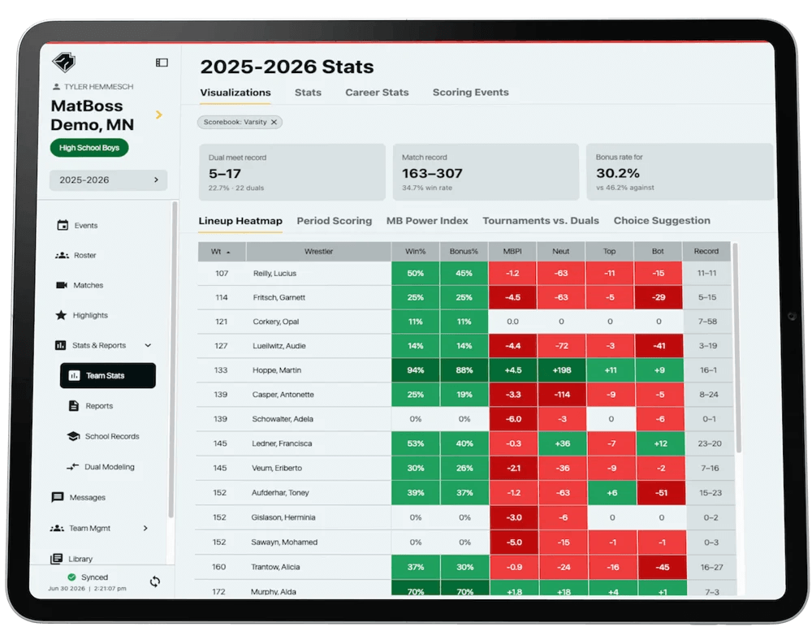Sort table by Wt column header
This screenshot has width=812, height=644.
coord(222,251)
